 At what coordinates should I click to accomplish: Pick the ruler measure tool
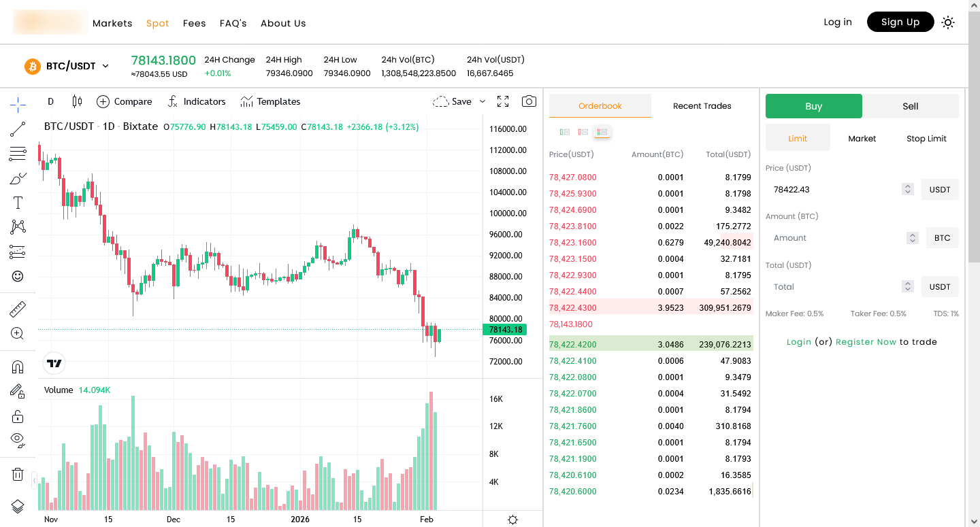pyautogui.click(x=18, y=308)
